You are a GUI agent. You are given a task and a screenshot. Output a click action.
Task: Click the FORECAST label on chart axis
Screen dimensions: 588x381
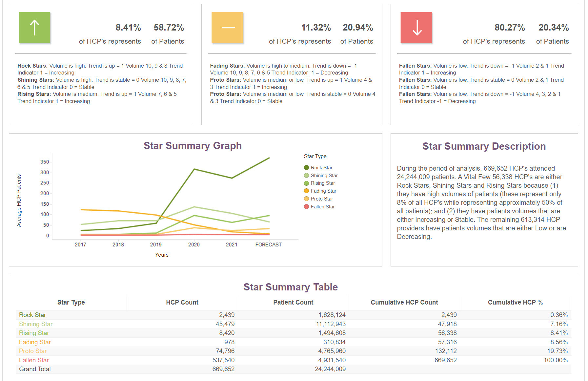[268, 244]
